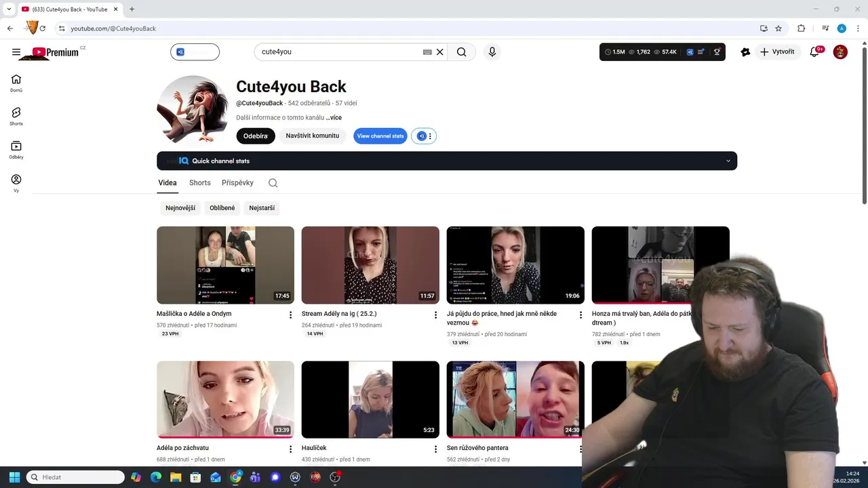
Task: Open options for Mašlička o Adéle a Ondym
Action: (x=290, y=315)
